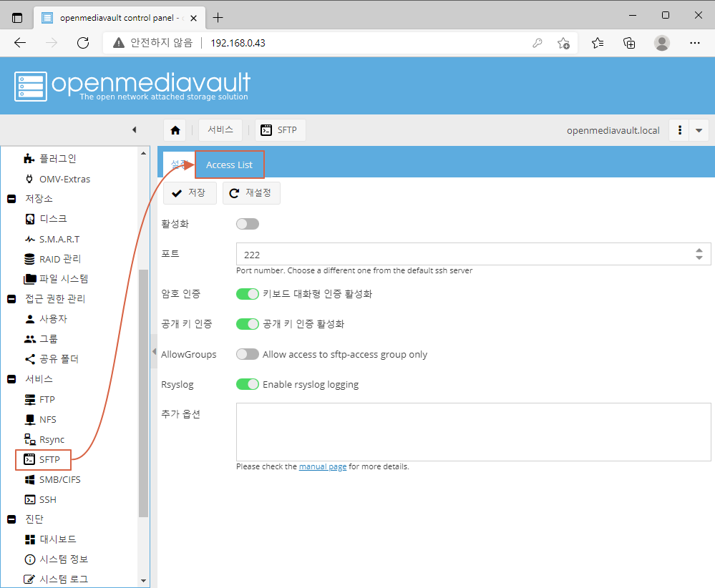This screenshot has height=588, width=715.
Task: Open browser favorites list
Action: [x=598, y=43]
